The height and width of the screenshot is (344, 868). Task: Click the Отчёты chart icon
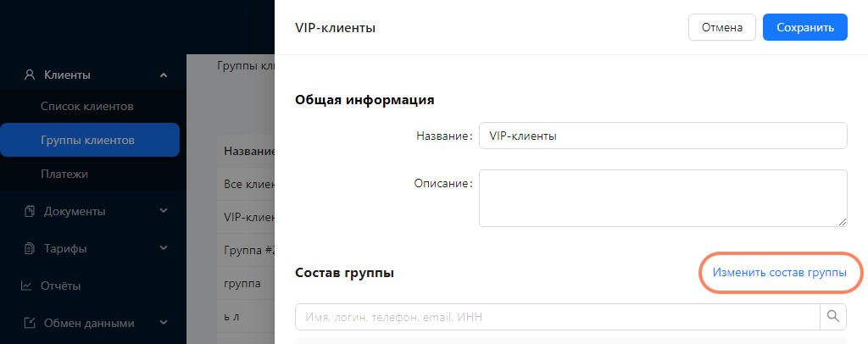point(26,286)
